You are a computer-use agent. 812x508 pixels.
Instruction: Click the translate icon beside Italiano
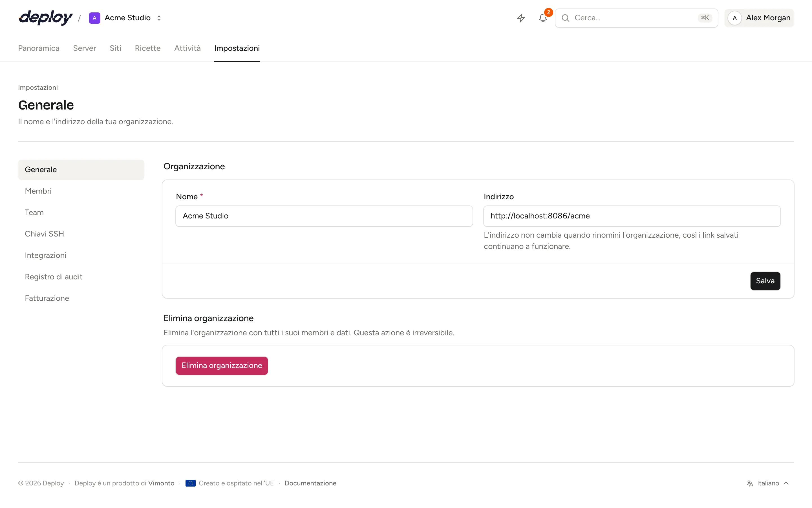coord(750,483)
